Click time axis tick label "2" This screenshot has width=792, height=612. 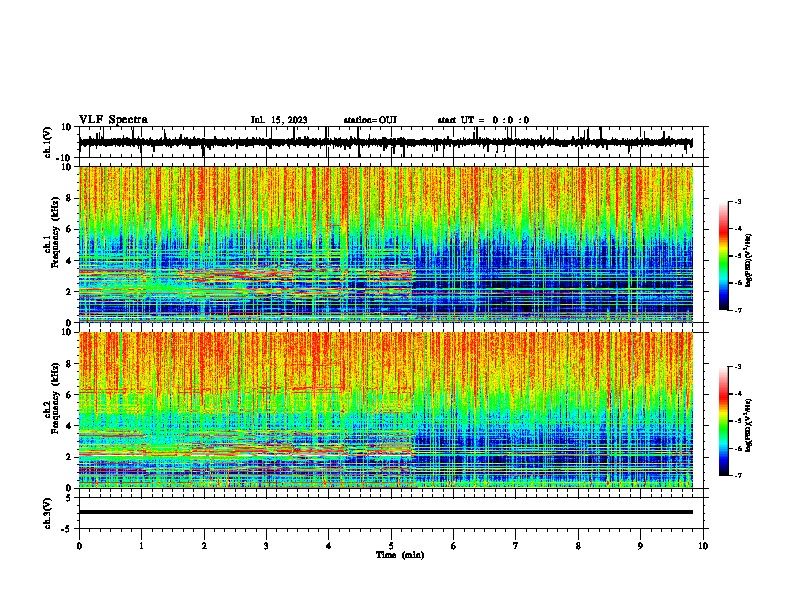tap(204, 546)
